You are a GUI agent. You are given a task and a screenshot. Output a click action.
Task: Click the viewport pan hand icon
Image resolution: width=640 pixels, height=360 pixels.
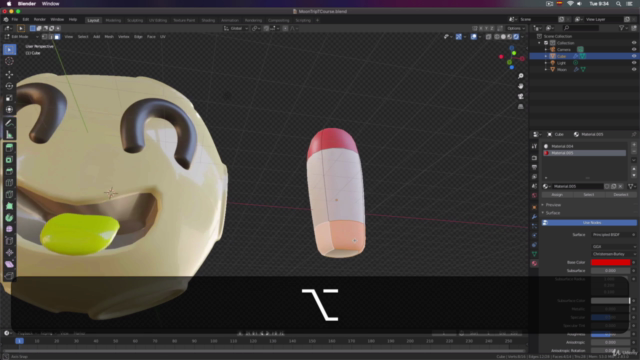click(521, 86)
